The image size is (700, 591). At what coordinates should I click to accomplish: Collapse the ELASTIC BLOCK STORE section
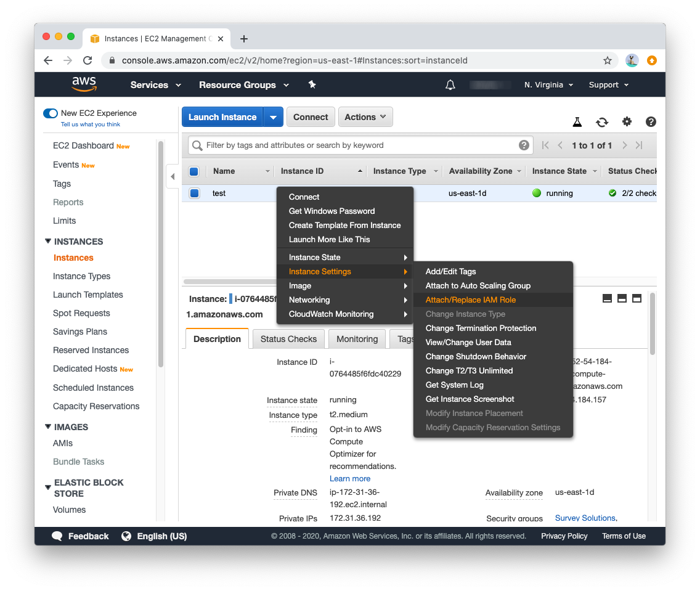[x=48, y=487]
